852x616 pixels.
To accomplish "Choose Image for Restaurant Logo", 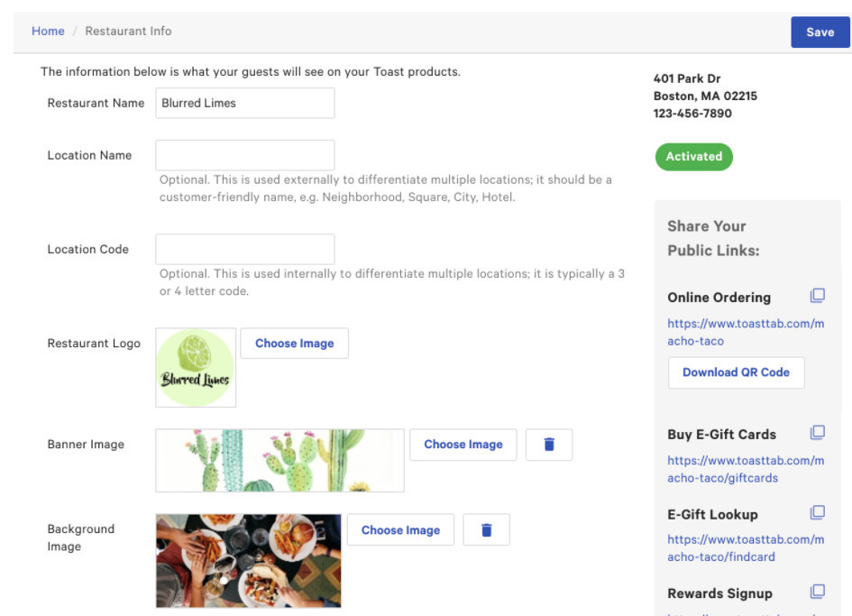I will 295,343.
